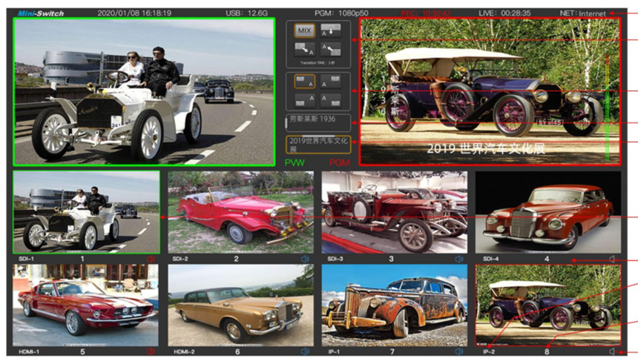Click the date and time 2020/01/08 16:18:19
Screen dimensions: 638x364
click(134, 13)
